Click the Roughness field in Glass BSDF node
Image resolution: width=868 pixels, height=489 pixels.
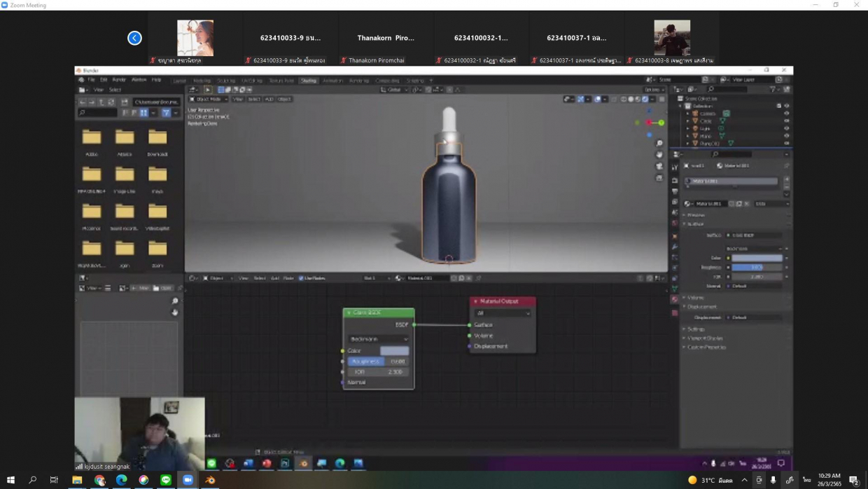coord(377,361)
